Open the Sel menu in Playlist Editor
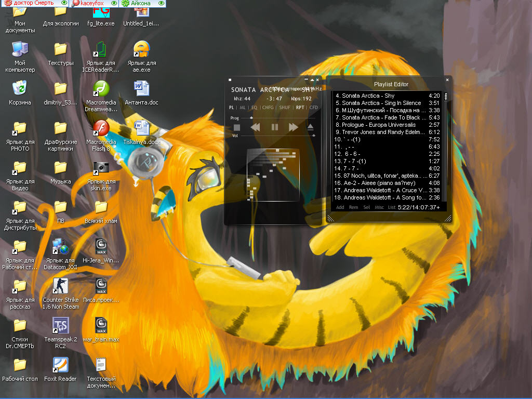 [366, 207]
